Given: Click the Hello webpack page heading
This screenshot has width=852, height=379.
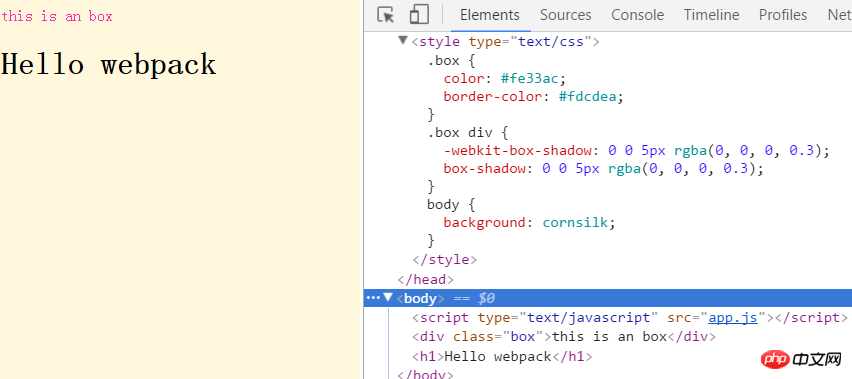Looking at the screenshot, I should tap(109, 64).
